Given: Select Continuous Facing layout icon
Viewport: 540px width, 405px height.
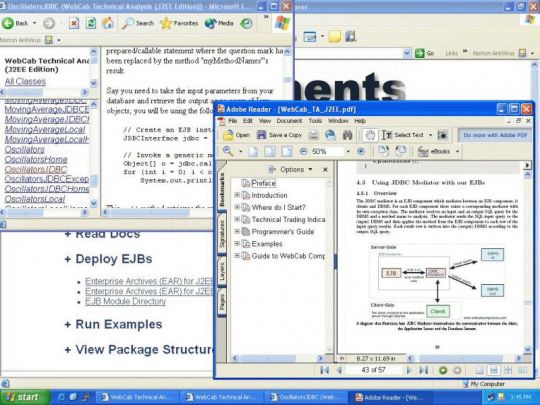Looking at the screenshot, I should tap(508, 371).
